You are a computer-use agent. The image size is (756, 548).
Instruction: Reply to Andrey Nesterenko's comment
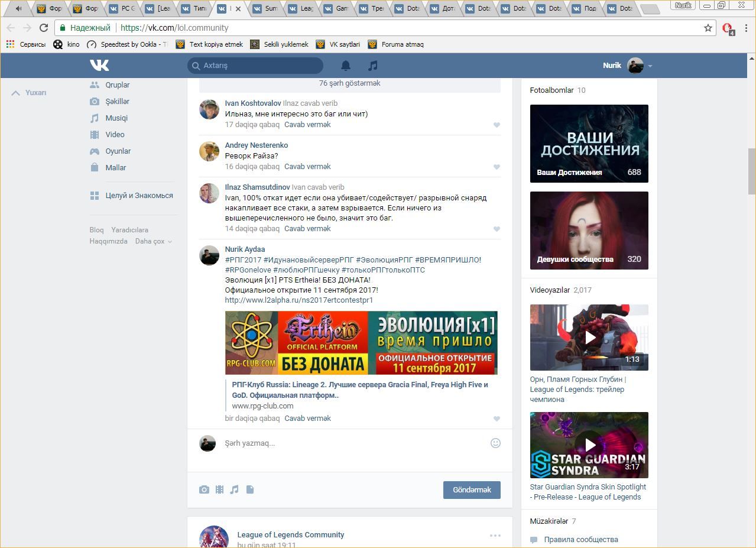(307, 167)
